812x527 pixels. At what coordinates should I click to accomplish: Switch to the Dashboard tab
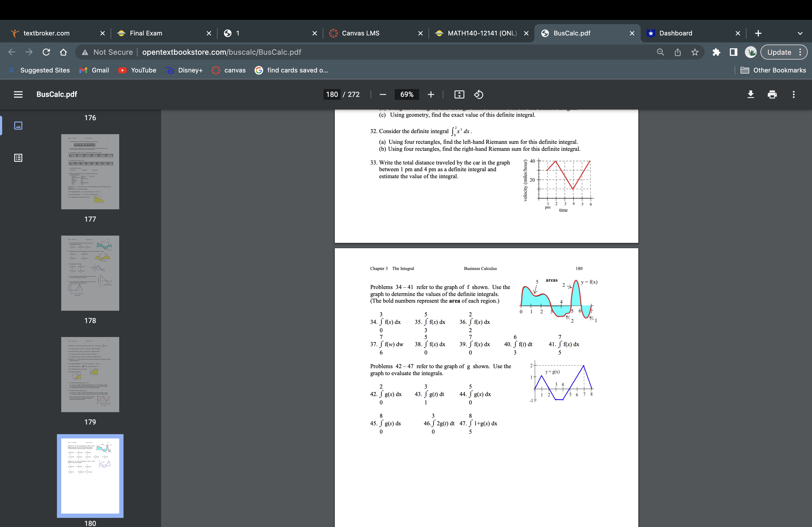pos(676,33)
